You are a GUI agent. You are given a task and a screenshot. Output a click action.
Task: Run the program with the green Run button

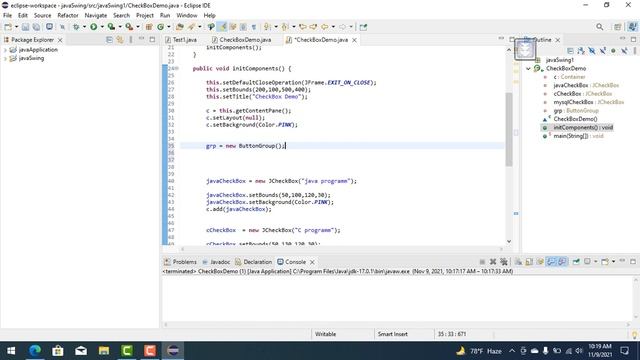point(93,27)
